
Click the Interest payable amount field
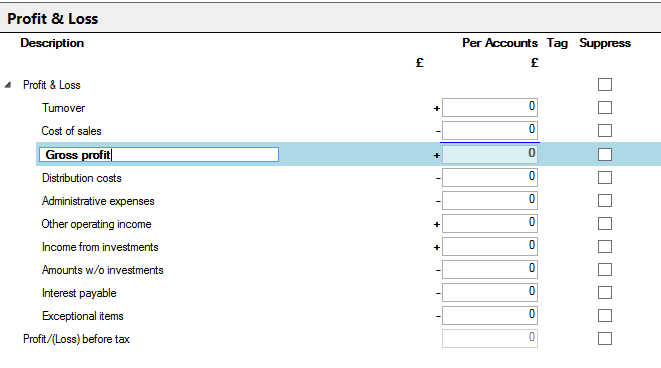point(490,292)
